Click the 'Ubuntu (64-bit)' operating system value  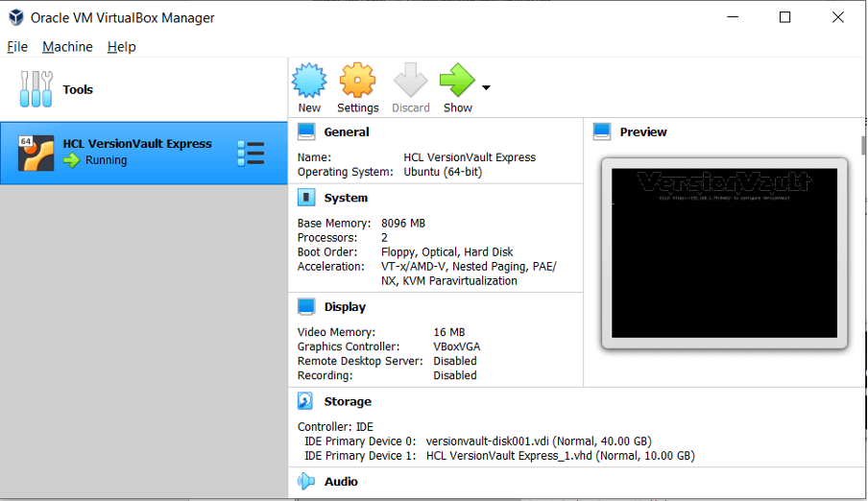click(443, 172)
